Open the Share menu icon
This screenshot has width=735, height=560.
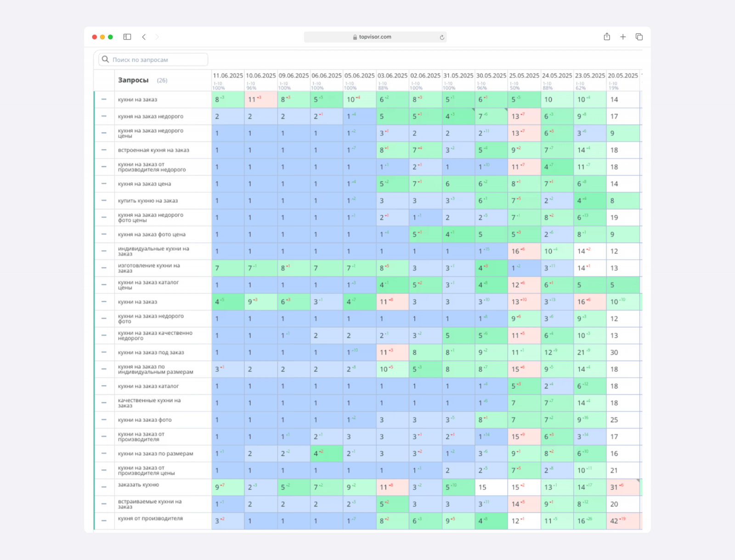tap(607, 37)
